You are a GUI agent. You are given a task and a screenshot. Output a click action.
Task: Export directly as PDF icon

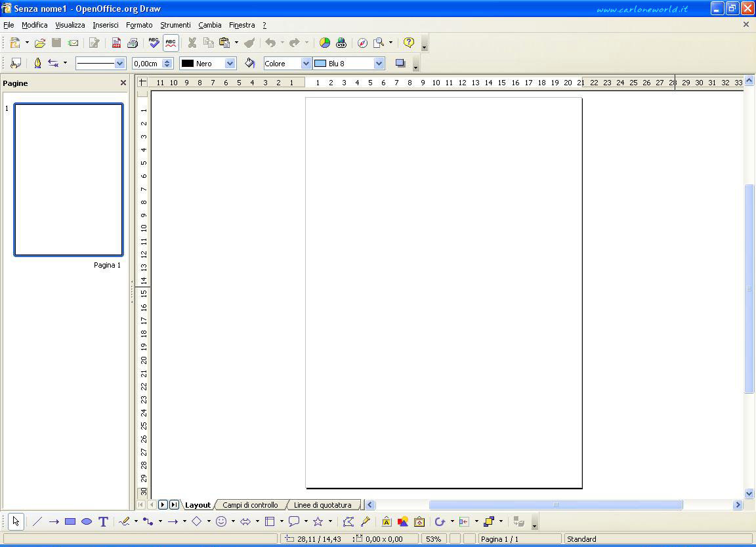[x=116, y=43]
